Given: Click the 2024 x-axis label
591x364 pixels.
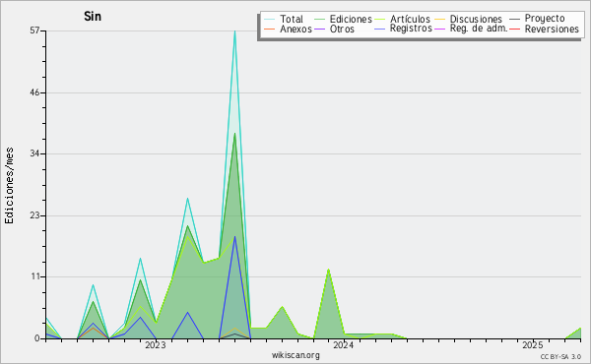Looking at the screenshot, I should point(344,344).
